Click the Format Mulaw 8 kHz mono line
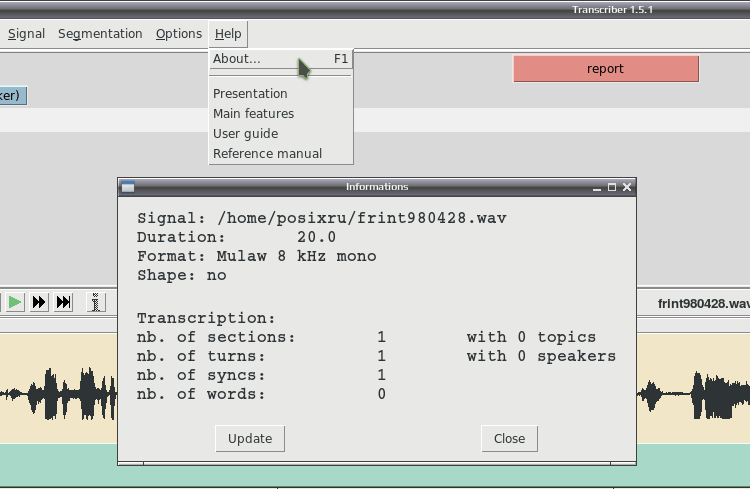Screen dimensions: 750x489 pyautogui.click(x=256, y=256)
